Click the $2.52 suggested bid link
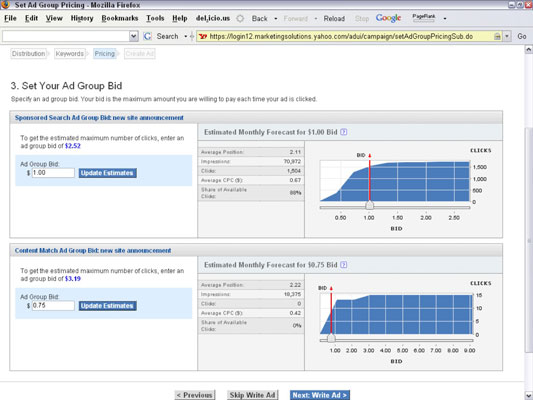Viewport: 533px width, 400px height. click(73, 146)
